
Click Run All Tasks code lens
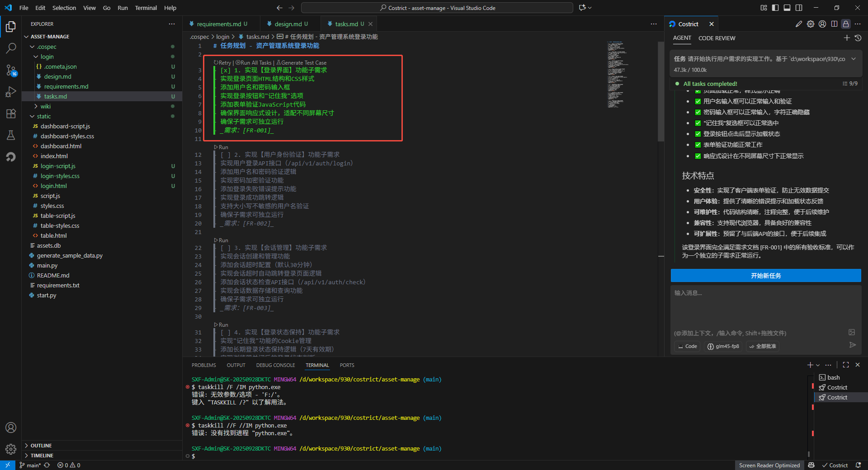coord(255,63)
